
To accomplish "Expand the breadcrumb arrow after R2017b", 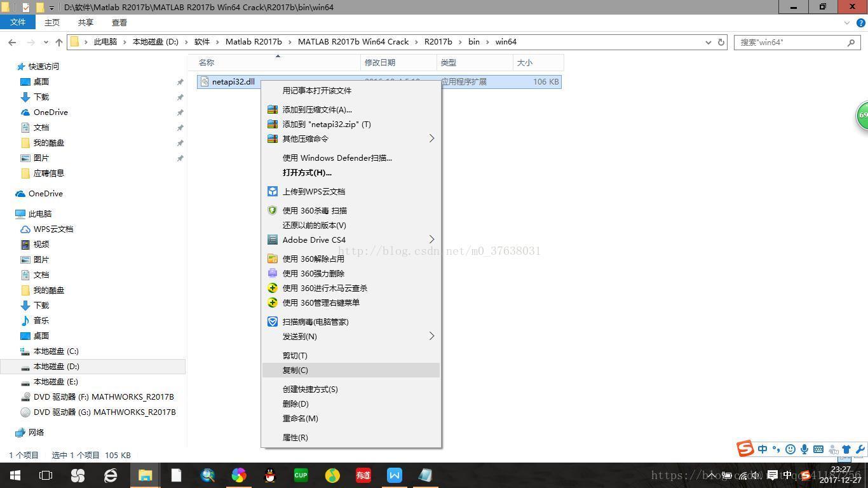I will [460, 42].
